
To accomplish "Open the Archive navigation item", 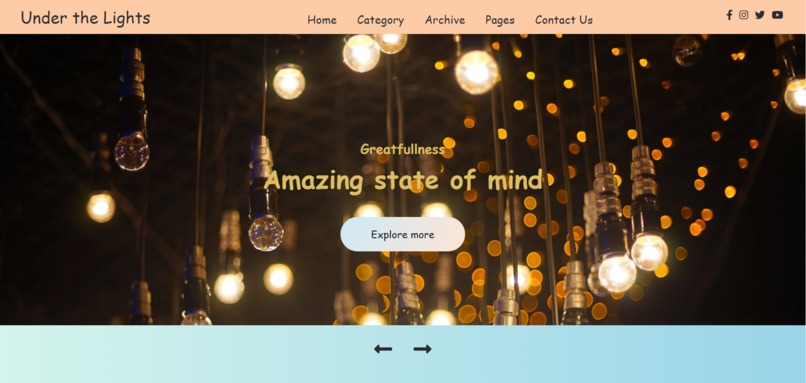I will click(x=445, y=20).
